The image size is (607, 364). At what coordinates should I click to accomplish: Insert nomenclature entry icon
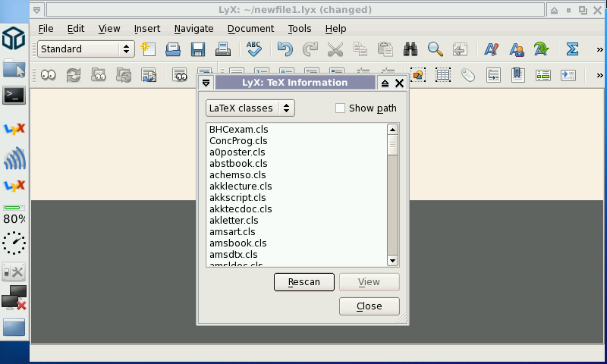[x=568, y=74]
